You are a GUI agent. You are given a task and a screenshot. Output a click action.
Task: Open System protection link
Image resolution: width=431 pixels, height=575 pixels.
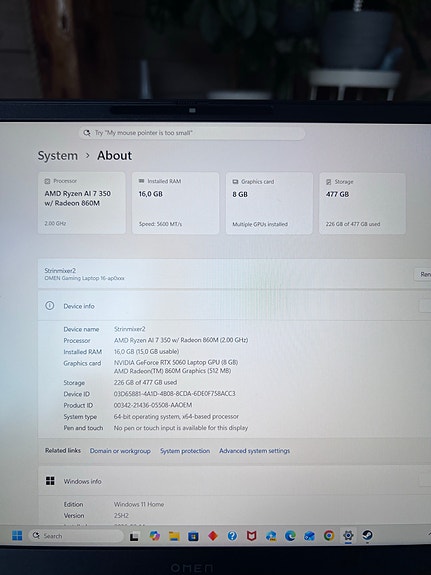click(185, 451)
